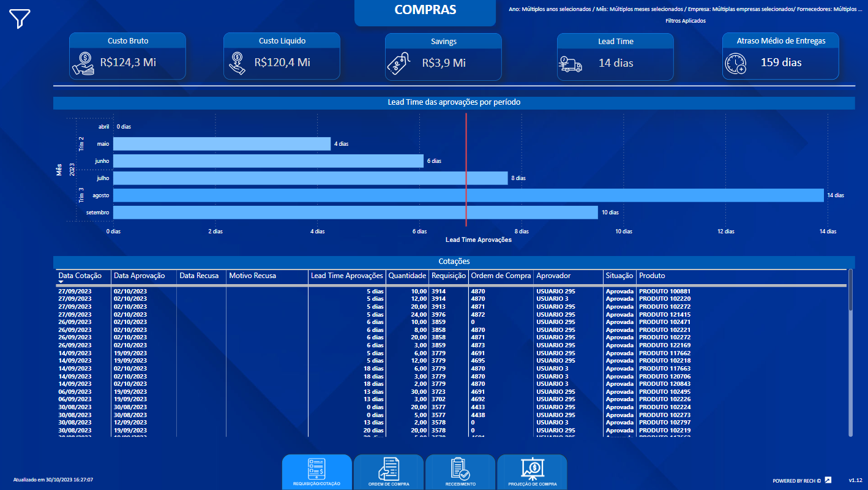Open the filter funnel icon
Image resolution: width=868 pixels, height=490 pixels.
(20, 19)
